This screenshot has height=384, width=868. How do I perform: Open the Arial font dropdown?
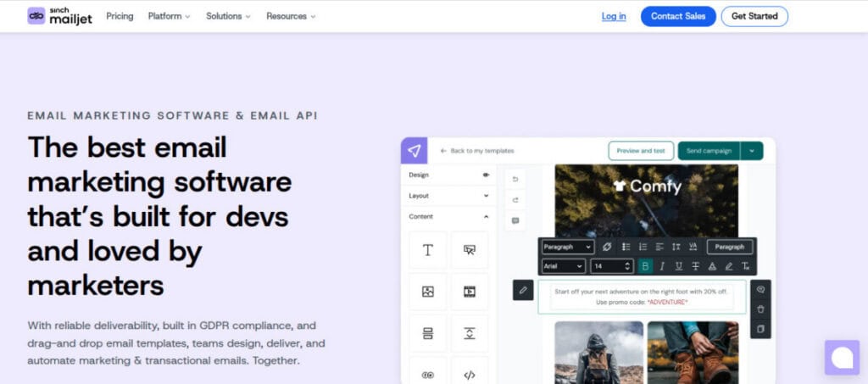pyautogui.click(x=563, y=266)
